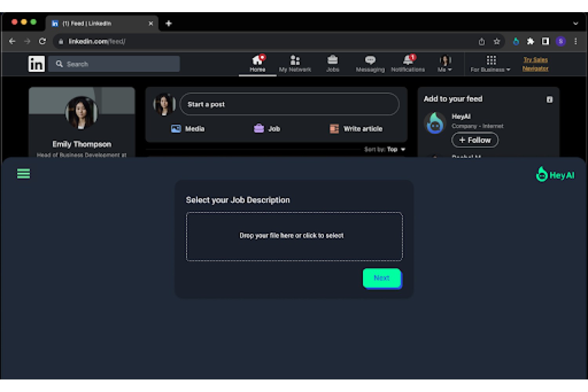588x392 pixels.
Task: View Notifications
Action: coord(408,64)
